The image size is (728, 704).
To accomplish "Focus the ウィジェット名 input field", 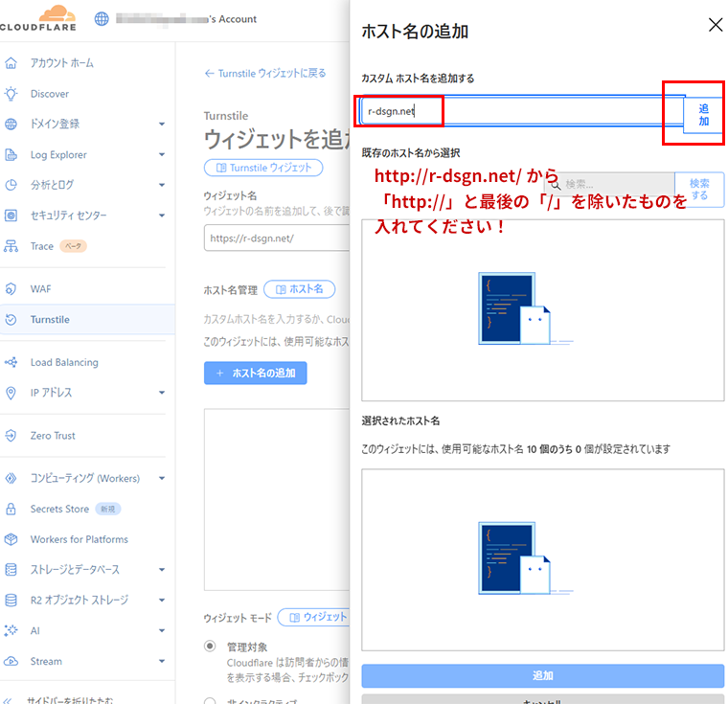I will pyautogui.click(x=277, y=238).
